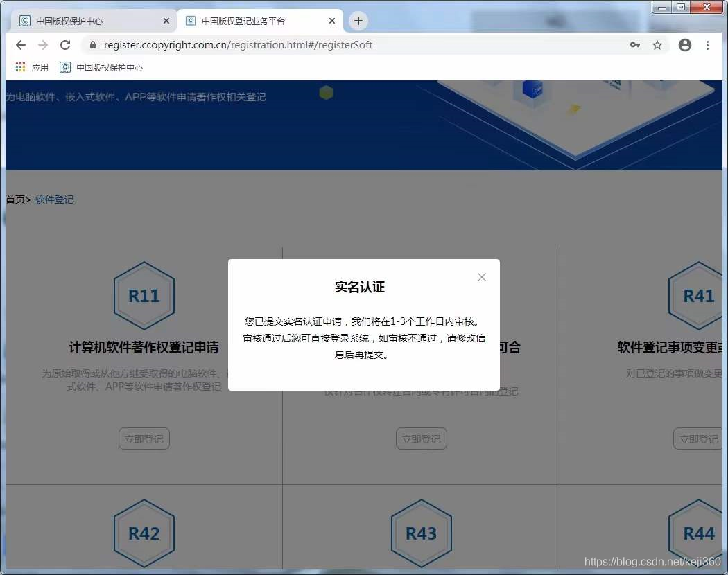Open the apps grid icon on bookmarks bar
The height and width of the screenshot is (575, 728).
(19, 67)
